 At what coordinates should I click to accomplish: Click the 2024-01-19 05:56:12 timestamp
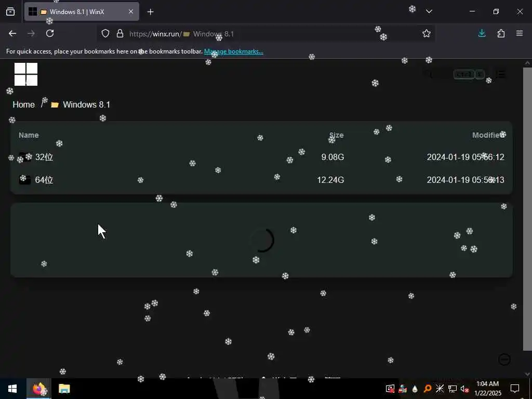click(x=465, y=157)
